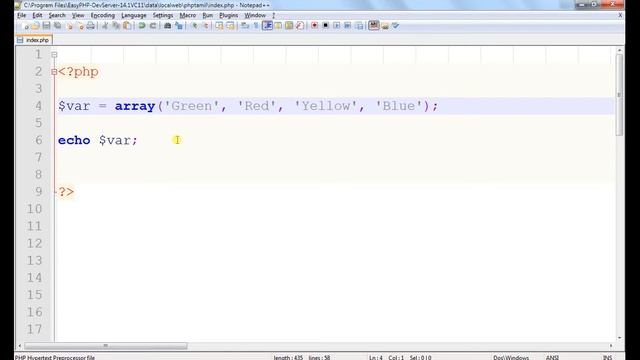640x360 pixels.
Task: Select the index.php document tab
Action: point(33,40)
